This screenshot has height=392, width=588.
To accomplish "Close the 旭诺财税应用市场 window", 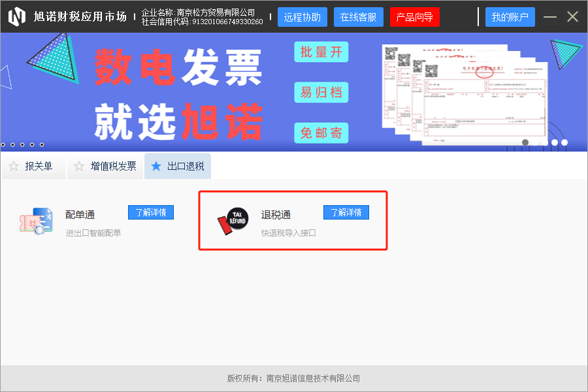I will pyautogui.click(x=572, y=16).
